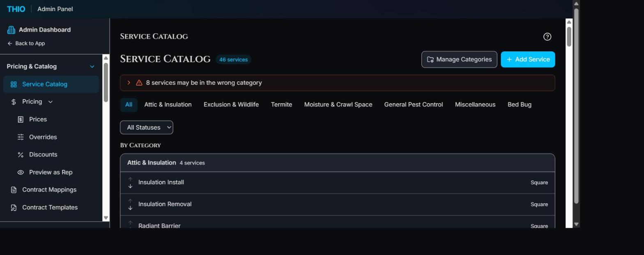Switch to the Attic & Insulation tab

(x=168, y=105)
